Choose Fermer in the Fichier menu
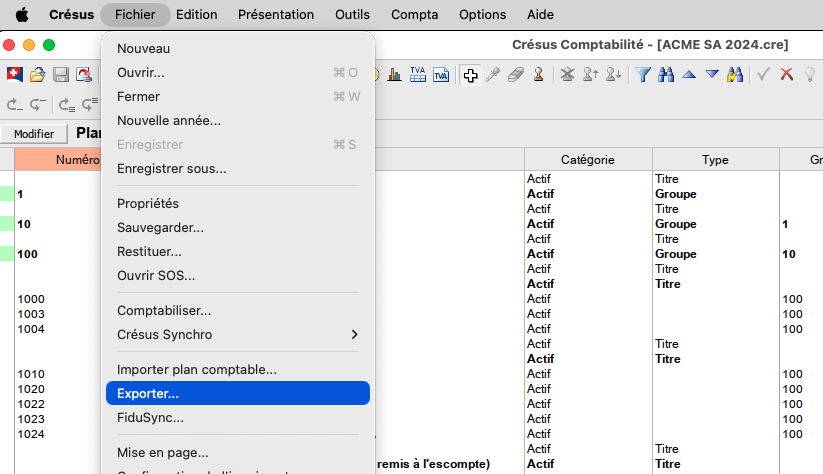 (x=238, y=97)
